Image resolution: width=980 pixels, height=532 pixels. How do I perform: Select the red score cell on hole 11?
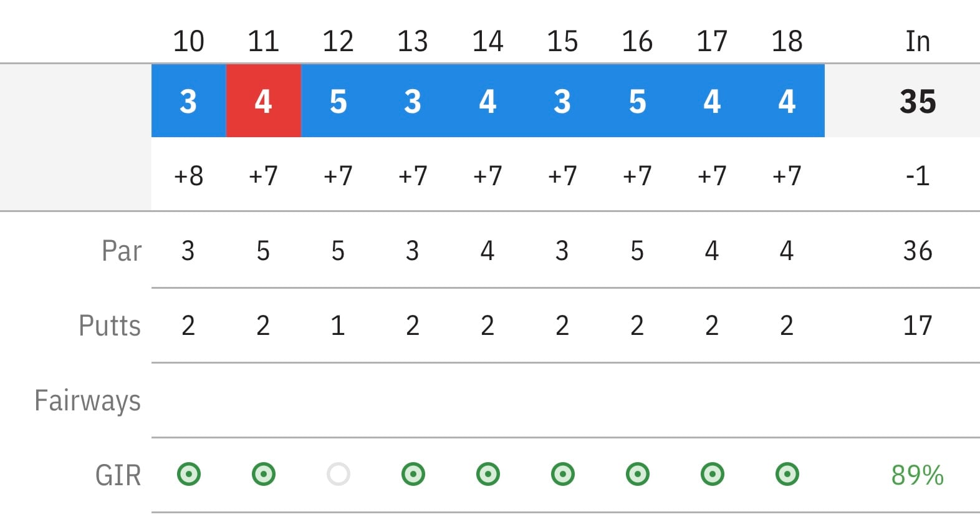click(264, 100)
